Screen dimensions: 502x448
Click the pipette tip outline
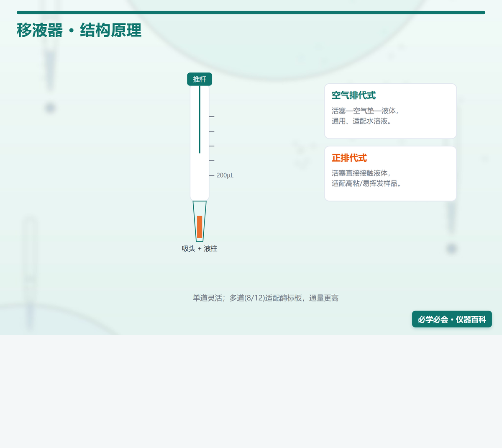[200, 221]
